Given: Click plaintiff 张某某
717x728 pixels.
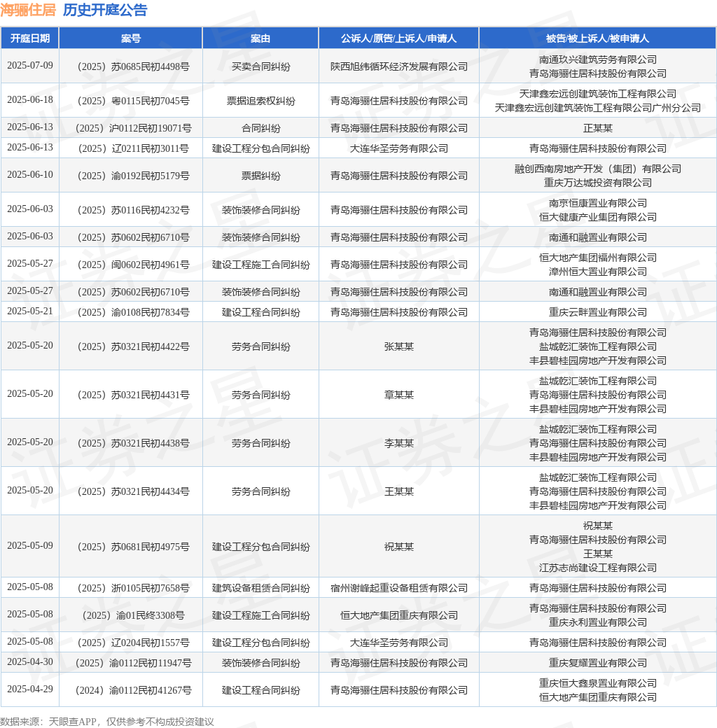Looking at the screenshot, I should coord(398,346).
